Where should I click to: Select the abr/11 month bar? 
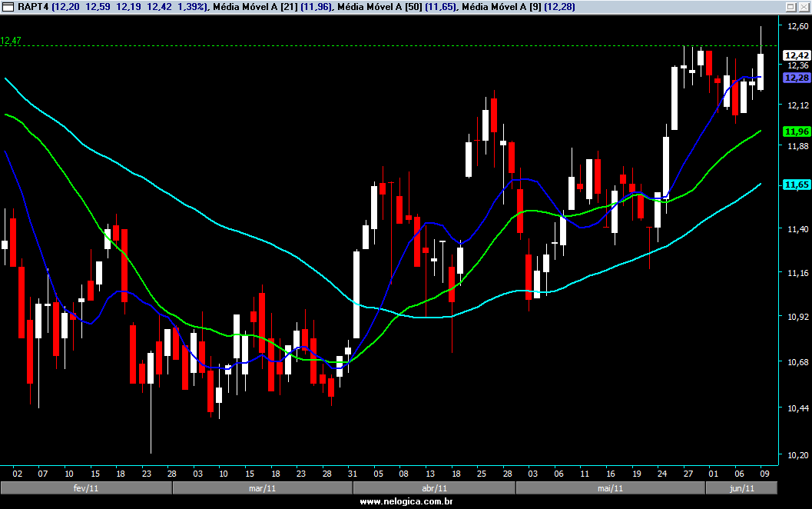coord(435,488)
